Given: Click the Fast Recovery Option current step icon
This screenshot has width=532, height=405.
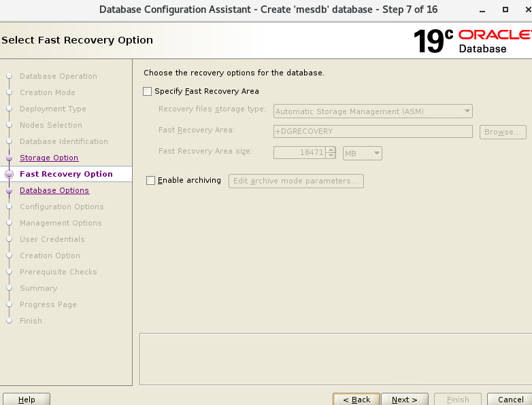Looking at the screenshot, I should tap(9, 174).
